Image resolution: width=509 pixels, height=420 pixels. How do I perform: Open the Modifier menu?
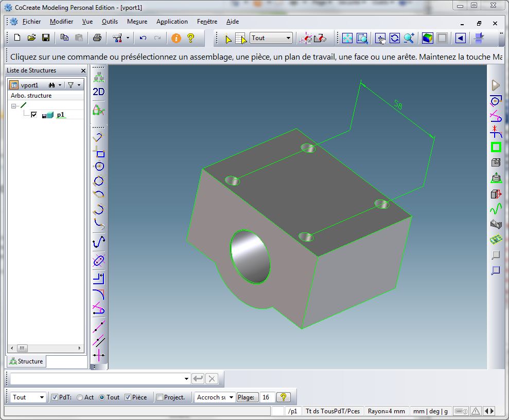pos(61,22)
